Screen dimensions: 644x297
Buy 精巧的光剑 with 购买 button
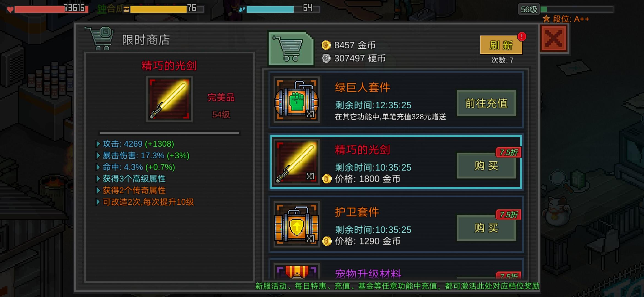pos(486,166)
